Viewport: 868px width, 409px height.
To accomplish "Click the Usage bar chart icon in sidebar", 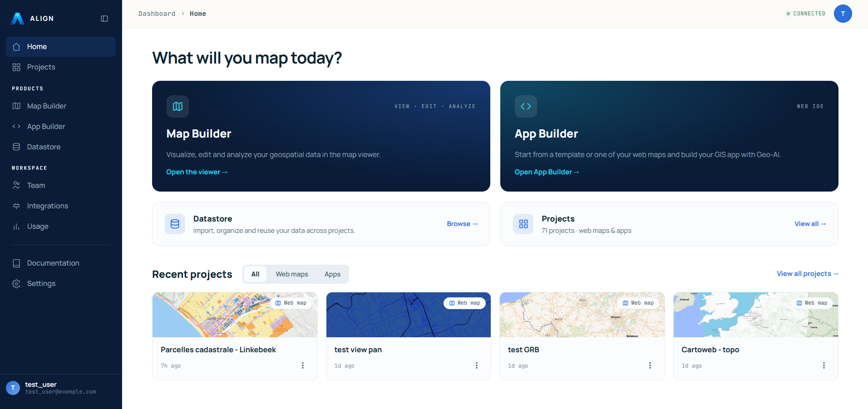I will coord(16,226).
